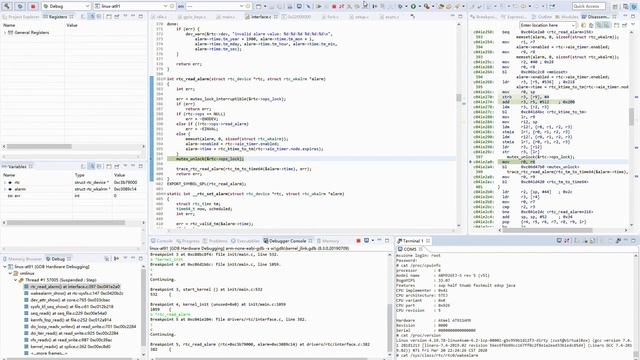Select the Breakpoints tab
Viewport: 640px width, 360px height.
pyautogui.click(x=483, y=17)
